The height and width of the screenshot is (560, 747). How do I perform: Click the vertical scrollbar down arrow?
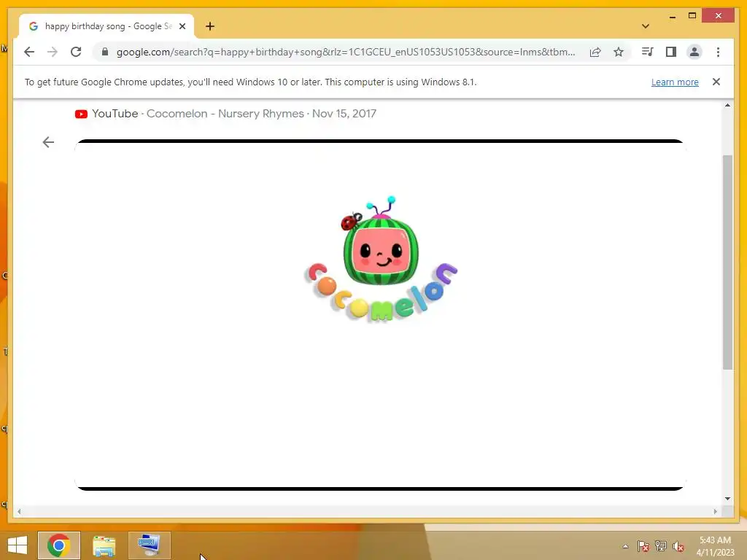click(727, 499)
